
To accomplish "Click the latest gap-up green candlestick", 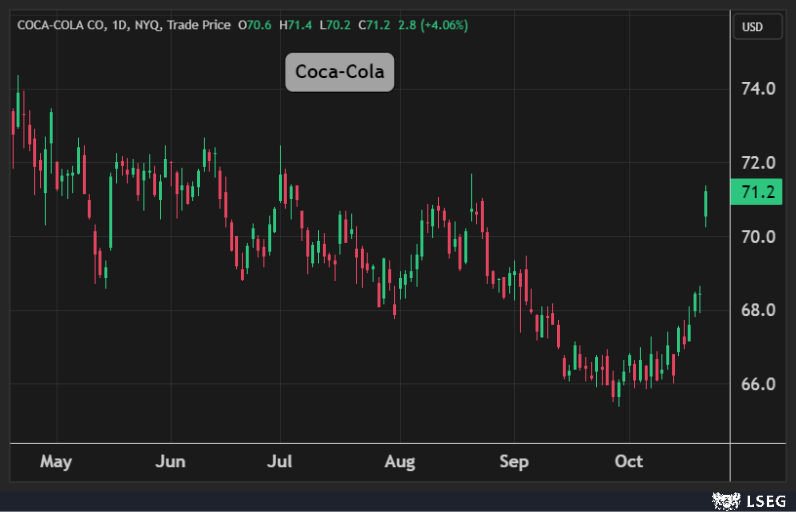I will point(706,204).
